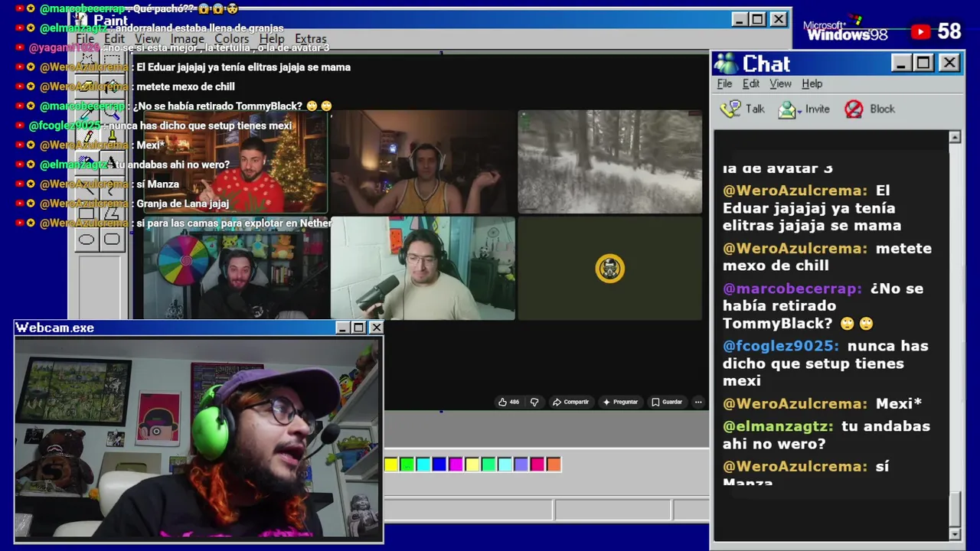980x551 pixels.
Task: Open the Help menu in Paint
Action: pyautogui.click(x=271, y=39)
